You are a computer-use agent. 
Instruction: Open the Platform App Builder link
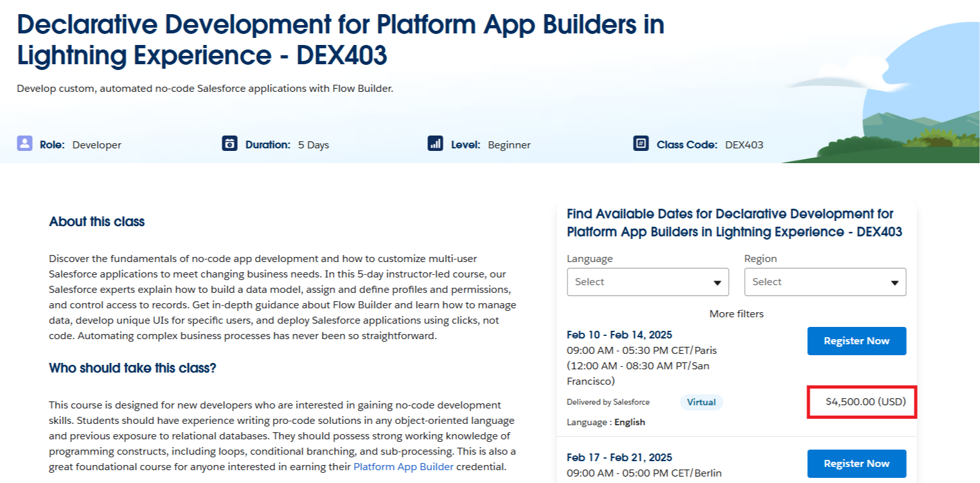(x=404, y=467)
